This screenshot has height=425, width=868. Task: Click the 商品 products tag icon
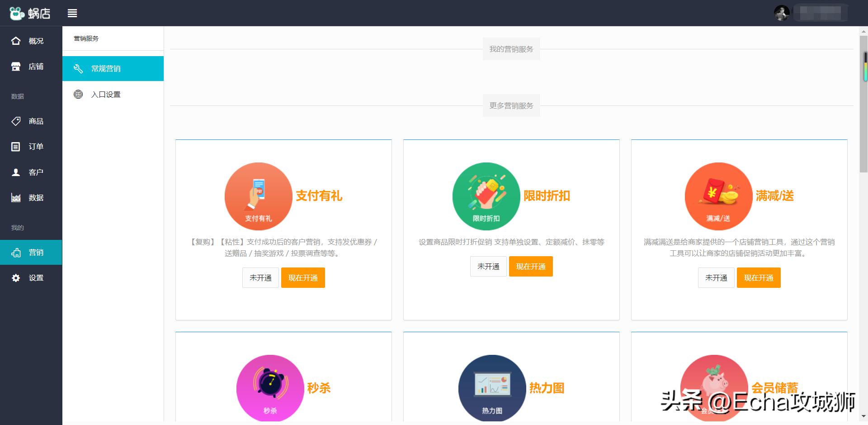(x=16, y=121)
